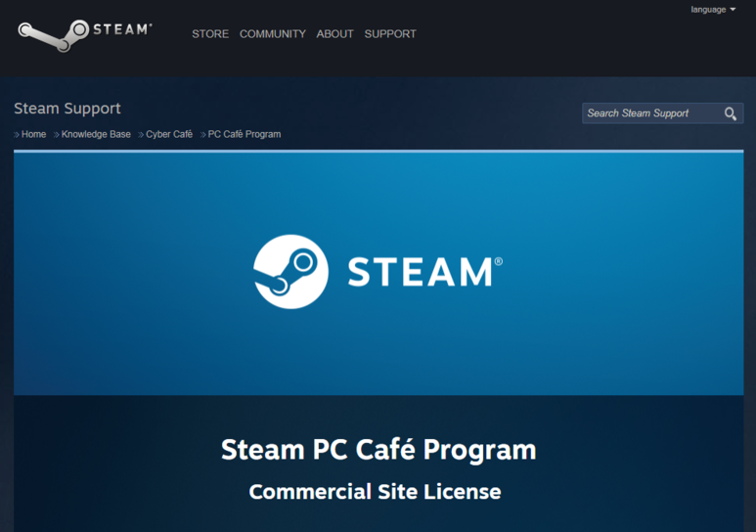Go to Home breadcrumb
Viewport: 756px width, 532px height.
(x=34, y=134)
